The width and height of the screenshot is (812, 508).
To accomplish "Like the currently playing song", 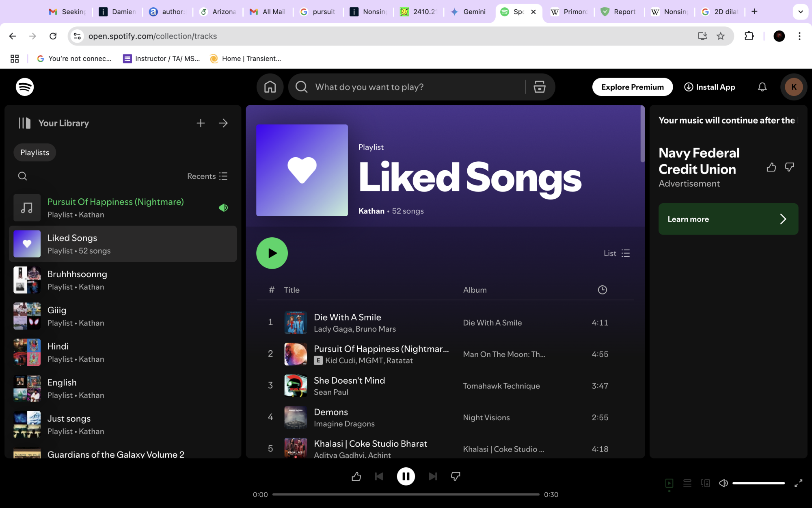I will 356,476.
